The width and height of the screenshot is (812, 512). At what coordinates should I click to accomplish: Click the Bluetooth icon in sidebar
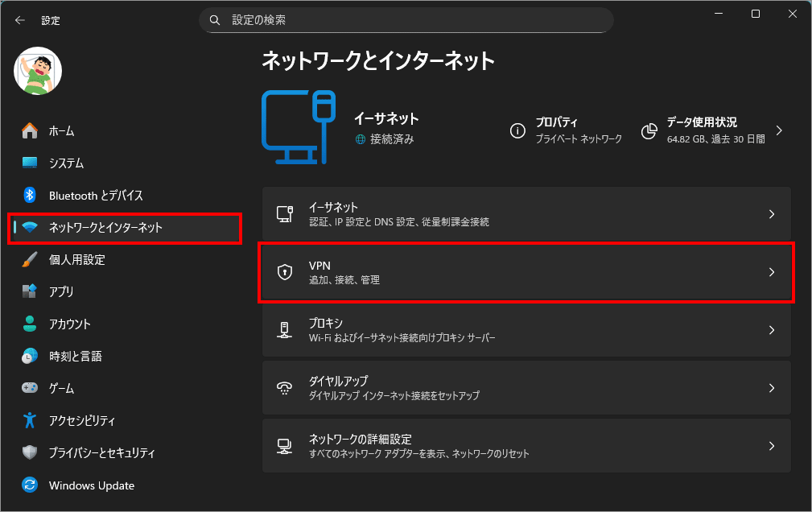point(30,195)
